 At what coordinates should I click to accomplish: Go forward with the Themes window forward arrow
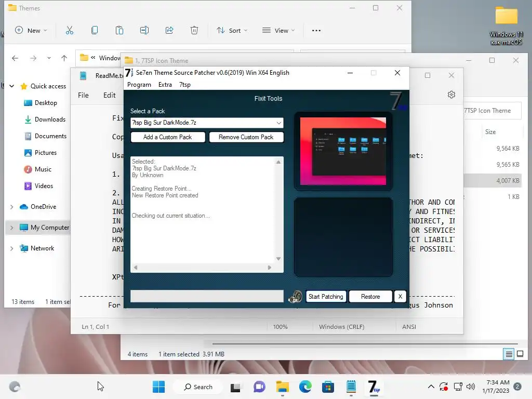(33, 58)
